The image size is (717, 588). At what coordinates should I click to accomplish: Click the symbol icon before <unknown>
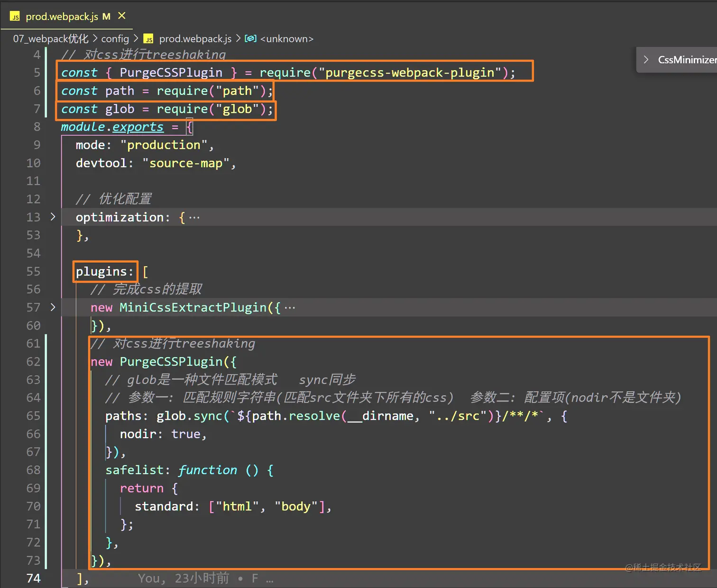250,38
